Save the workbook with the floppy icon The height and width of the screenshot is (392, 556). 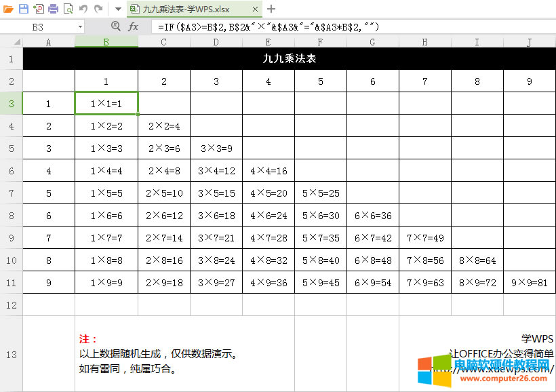pyautogui.click(x=24, y=9)
